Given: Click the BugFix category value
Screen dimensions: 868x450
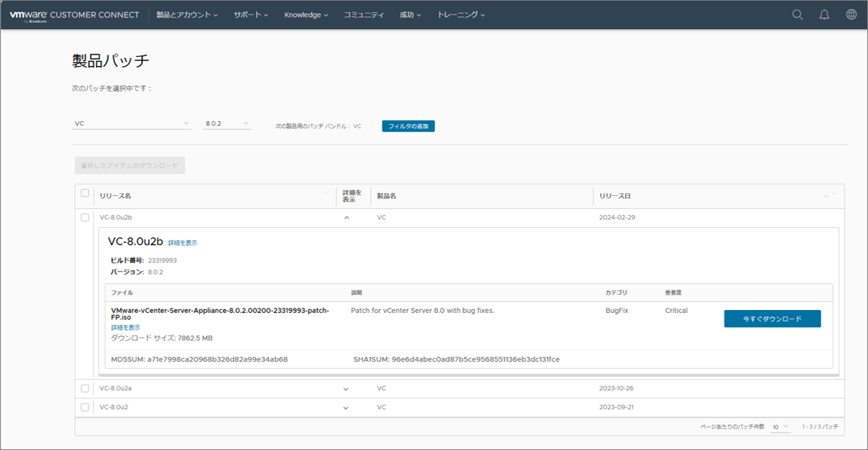Looking at the screenshot, I should click(617, 311).
